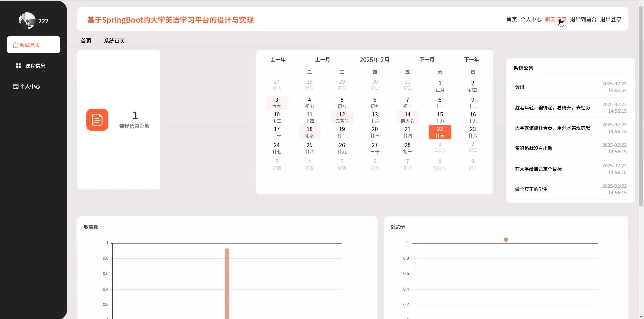Open 课程信息 in the sidebar
The width and height of the screenshot is (644, 319).
click(x=34, y=66)
